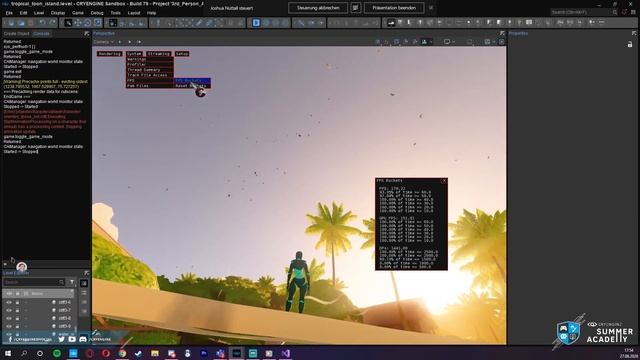640x360 pixels.
Task: Select Track File Access entry
Action: pyautogui.click(x=149, y=76)
